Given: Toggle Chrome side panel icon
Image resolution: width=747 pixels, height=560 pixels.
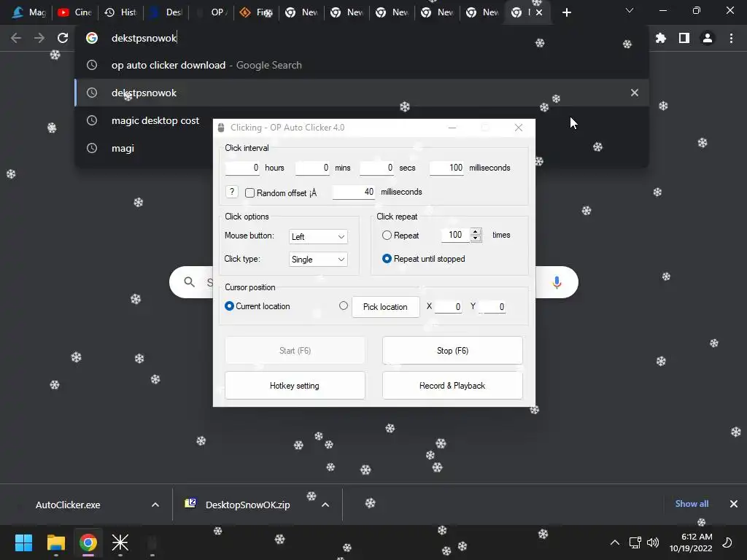Looking at the screenshot, I should coord(684,38).
